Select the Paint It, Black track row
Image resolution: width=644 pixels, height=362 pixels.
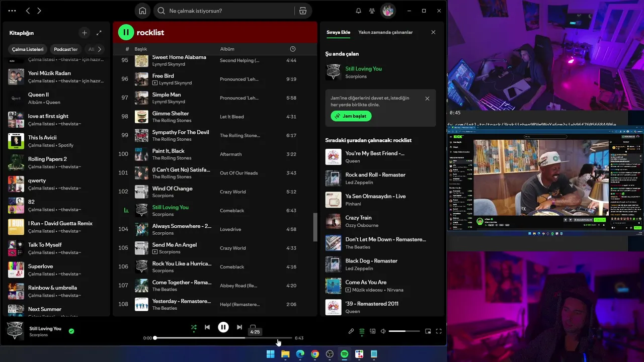[x=215, y=154]
